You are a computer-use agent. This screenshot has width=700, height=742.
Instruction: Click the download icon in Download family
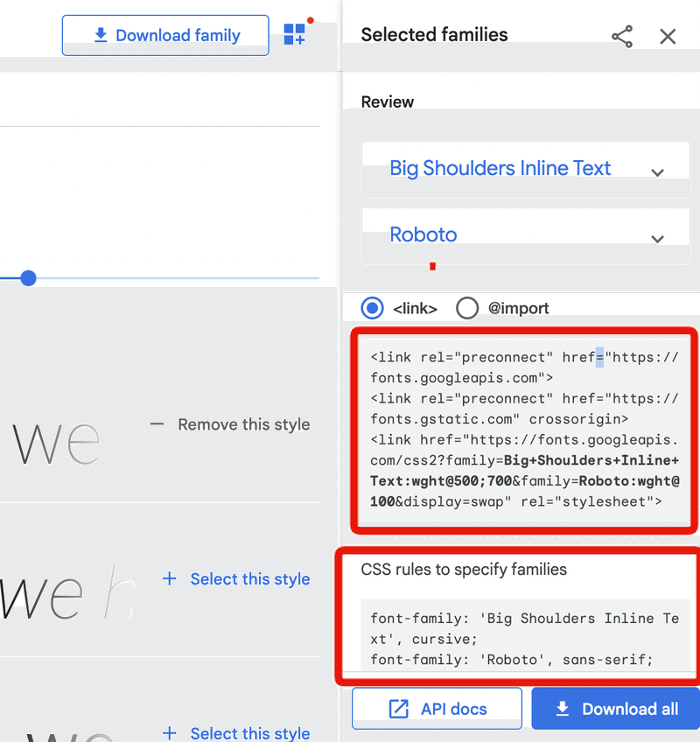click(x=101, y=35)
